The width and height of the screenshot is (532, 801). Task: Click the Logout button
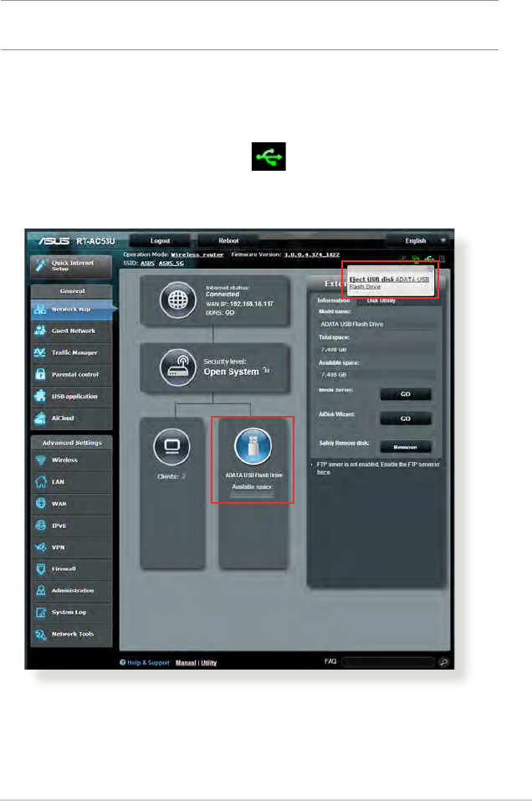[x=160, y=240]
